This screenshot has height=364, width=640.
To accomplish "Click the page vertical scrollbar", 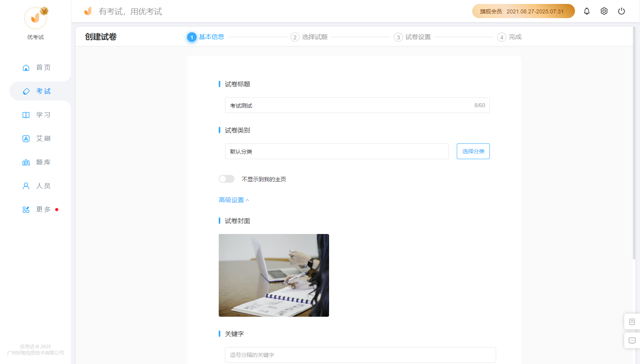I will 634,143.
